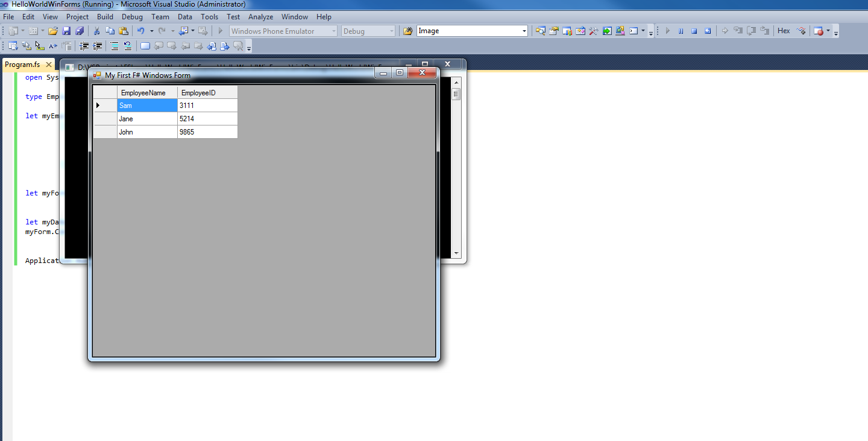Viewport: 868px width, 441px height.
Task: Open the Debug menu
Action: 132,16
